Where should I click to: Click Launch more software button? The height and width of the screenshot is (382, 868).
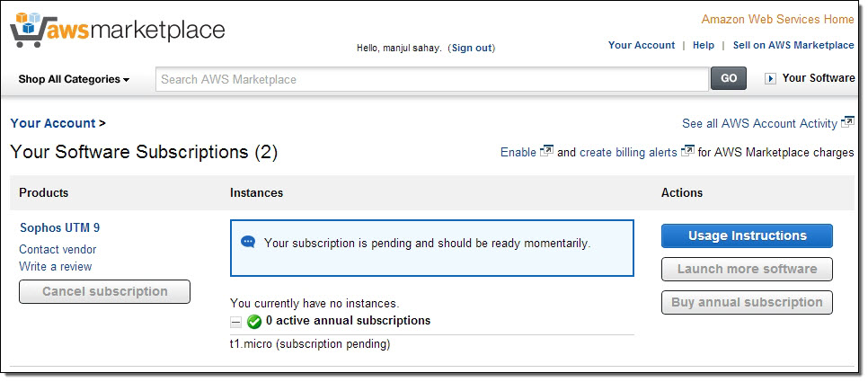747,269
